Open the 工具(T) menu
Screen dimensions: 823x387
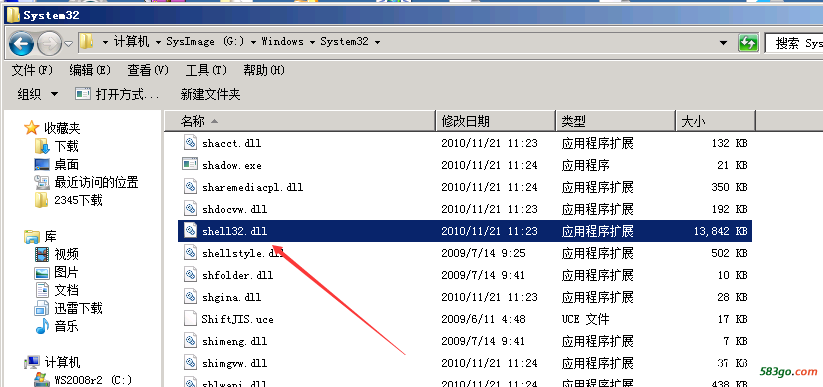click(206, 70)
